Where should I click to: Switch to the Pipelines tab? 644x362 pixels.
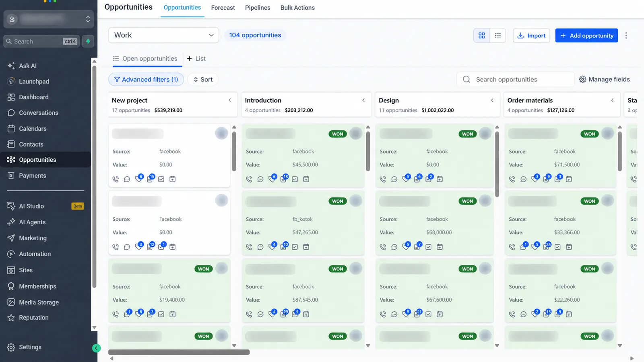[x=258, y=8]
